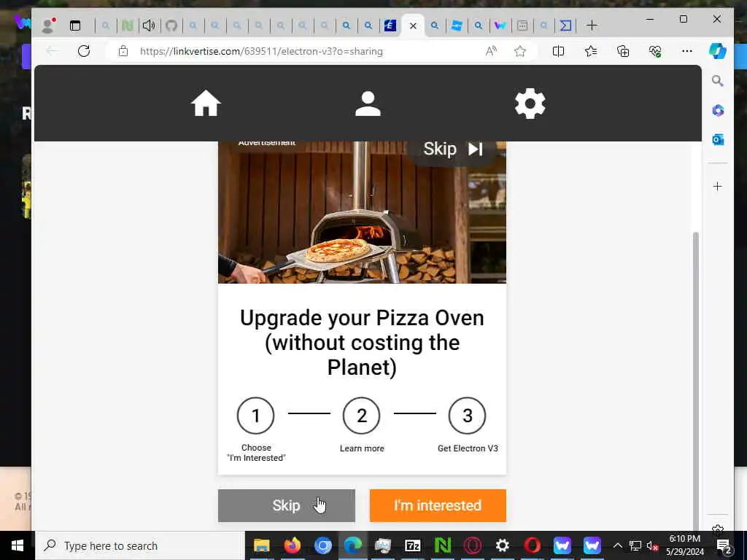747x560 pixels.
Task: Open the Linkvertise user account icon
Action: click(x=368, y=104)
